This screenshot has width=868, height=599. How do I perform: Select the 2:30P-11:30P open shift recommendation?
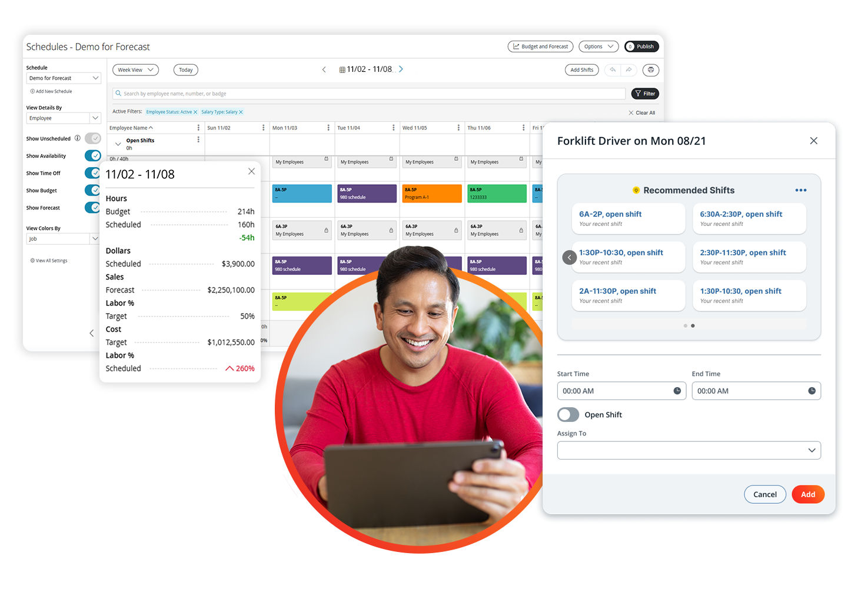tap(749, 257)
